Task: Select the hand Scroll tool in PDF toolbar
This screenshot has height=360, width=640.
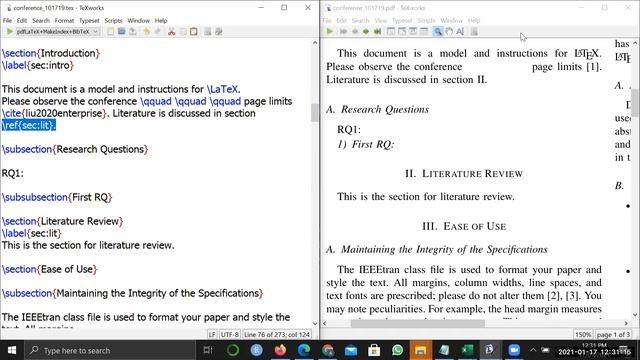Action: 449,31
